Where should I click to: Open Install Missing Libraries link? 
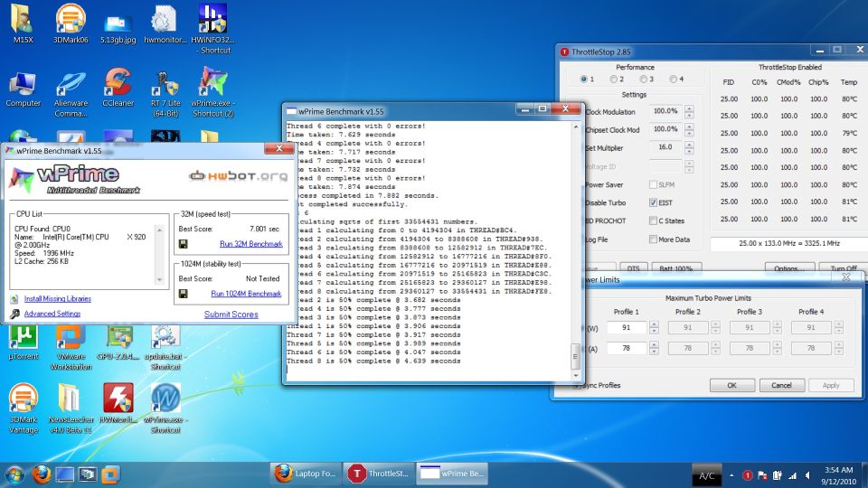click(58, 299)
